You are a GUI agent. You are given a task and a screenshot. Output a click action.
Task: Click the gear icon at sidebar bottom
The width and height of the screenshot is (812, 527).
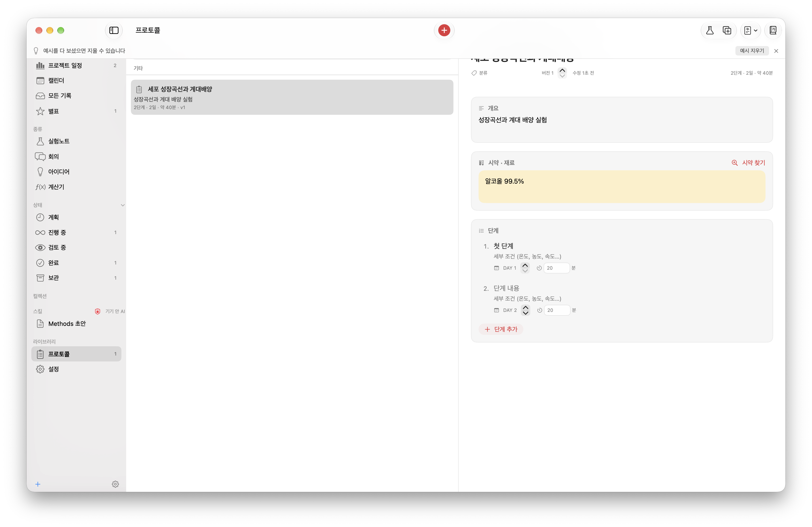(115, 484)
